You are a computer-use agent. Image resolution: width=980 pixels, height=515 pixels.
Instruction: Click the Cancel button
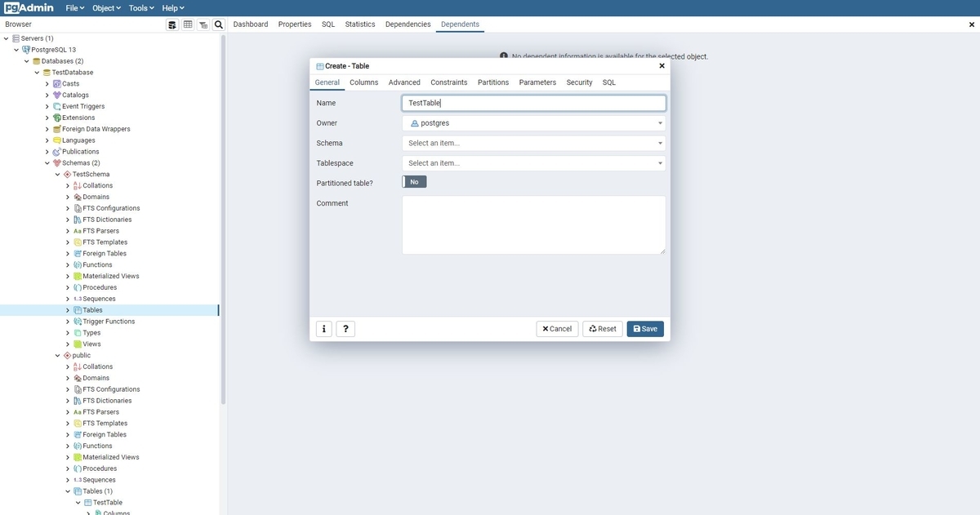point(557,329)
